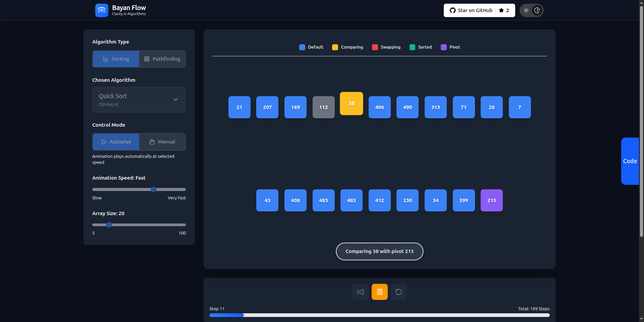Click the GitHub logo in the header

click(452, 10)
